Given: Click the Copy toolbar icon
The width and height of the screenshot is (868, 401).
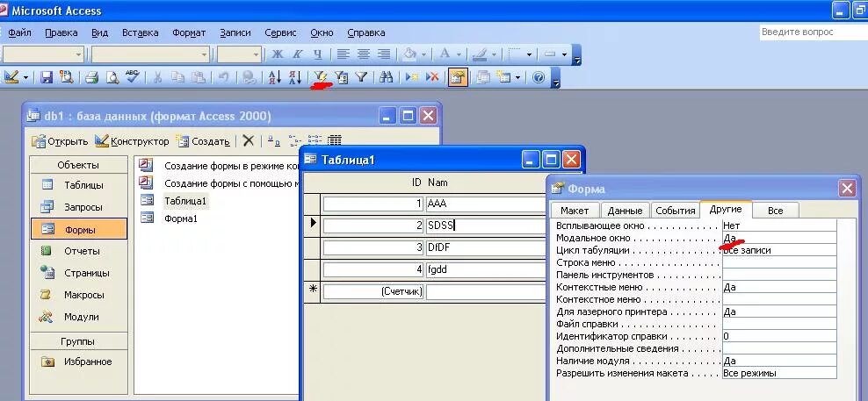Looking at the screenshot, I should click(x=177, y=77).
